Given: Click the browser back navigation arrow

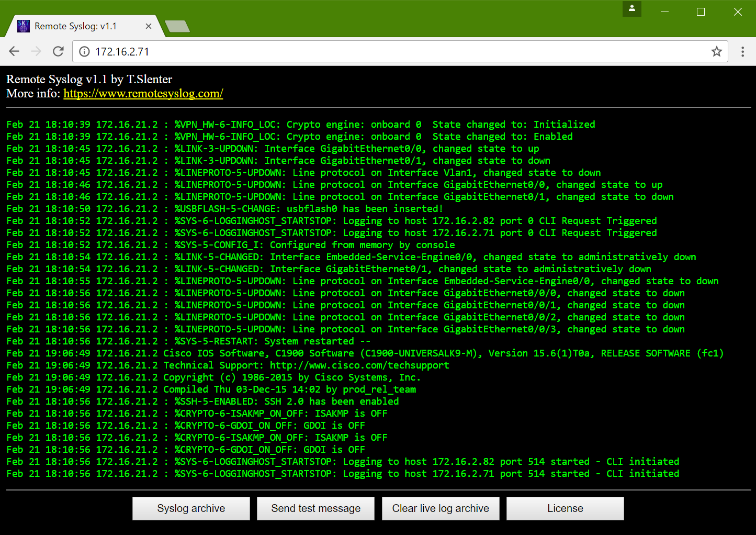Looking at the screenshot, I should [x=14, y=51].
